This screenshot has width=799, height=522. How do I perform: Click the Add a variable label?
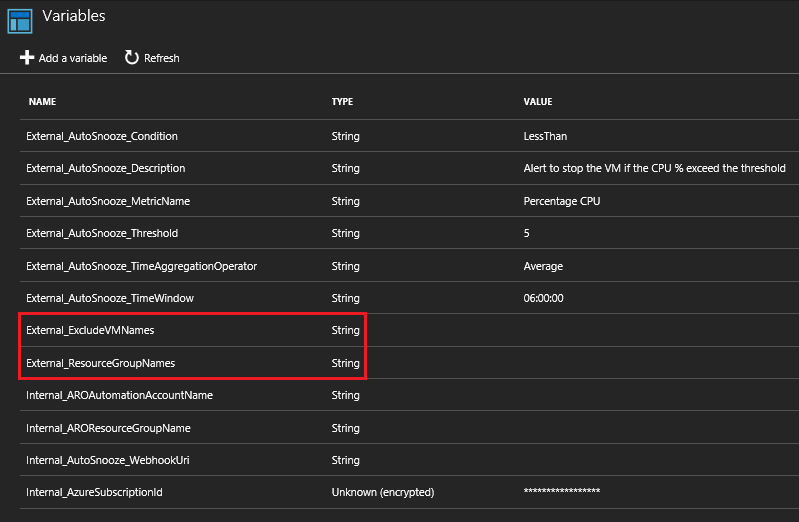point(73,58)
